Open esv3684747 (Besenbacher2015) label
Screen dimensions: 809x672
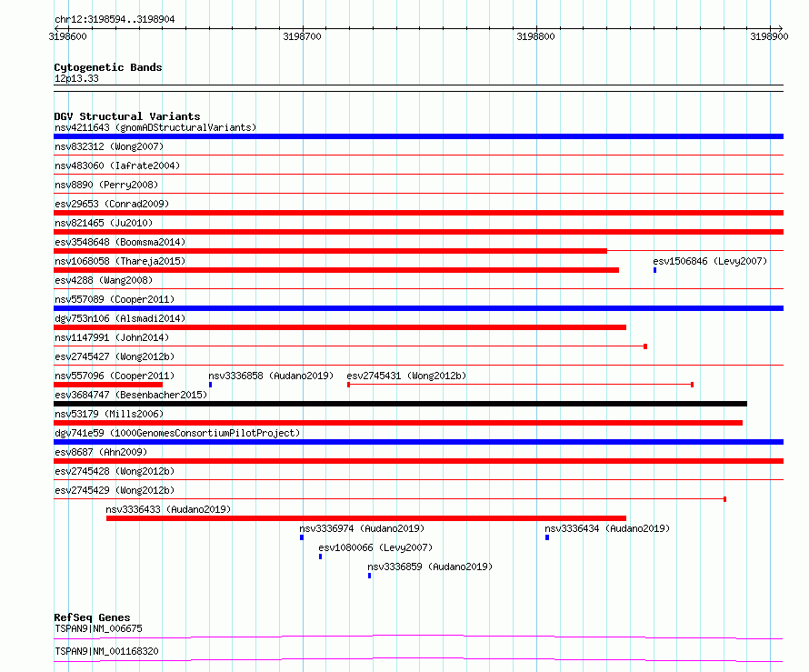coord(131,395)
